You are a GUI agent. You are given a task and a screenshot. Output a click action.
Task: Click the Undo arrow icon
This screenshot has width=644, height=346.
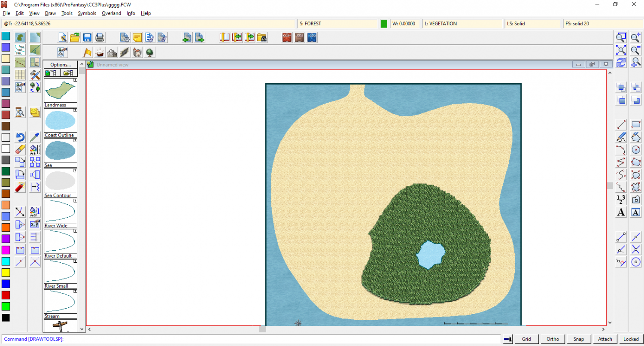20,137
